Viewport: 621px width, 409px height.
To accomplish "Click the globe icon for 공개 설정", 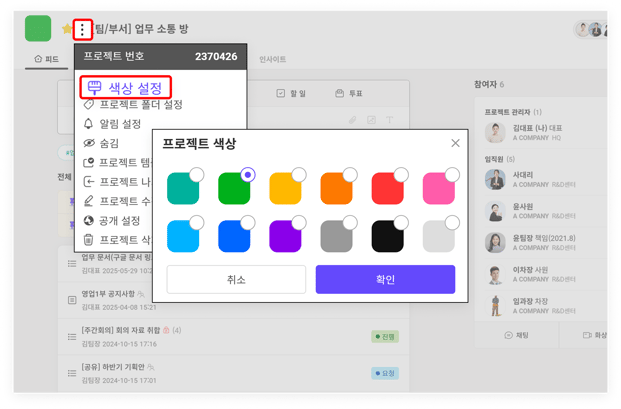I will coord(89,220).
